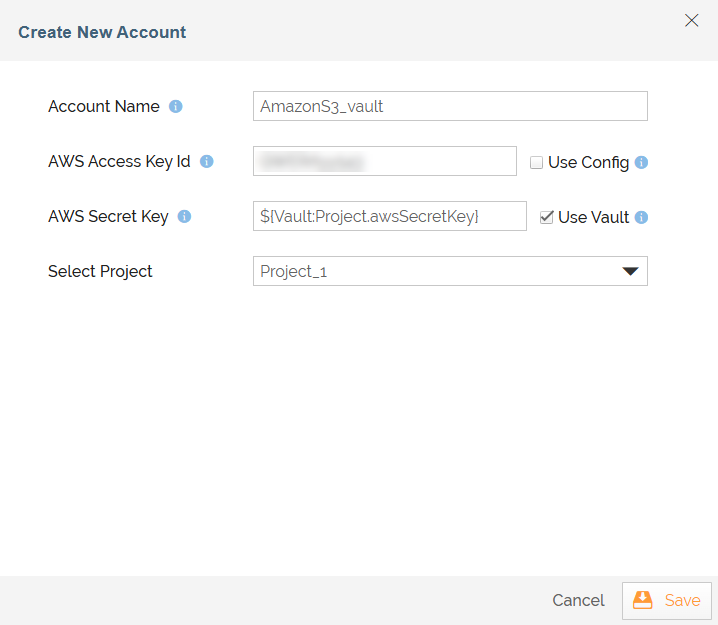Viewport: 718px width, 625px height.
Task: Click the info icon beside Use Config
Action: pyautogui.click(x=641, y=162)
